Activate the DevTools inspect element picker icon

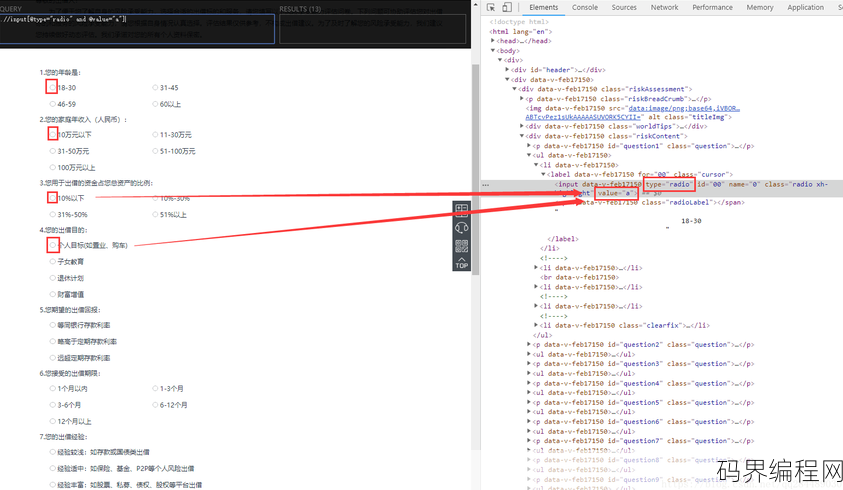pyautogui.click(x=491, y=7)
